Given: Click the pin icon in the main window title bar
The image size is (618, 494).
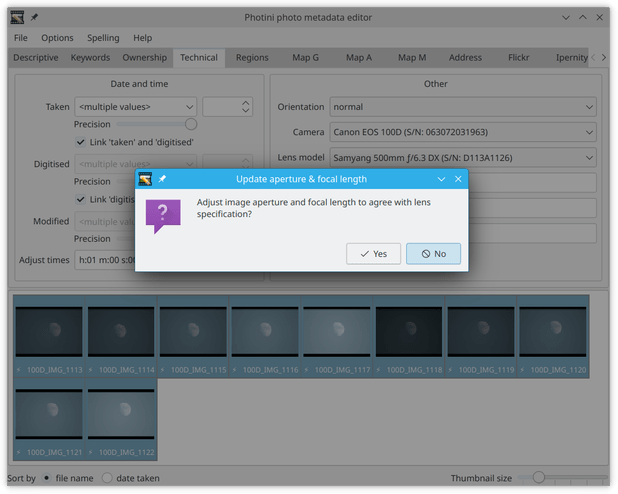Looking at the screenshot, I should [34, 17].
